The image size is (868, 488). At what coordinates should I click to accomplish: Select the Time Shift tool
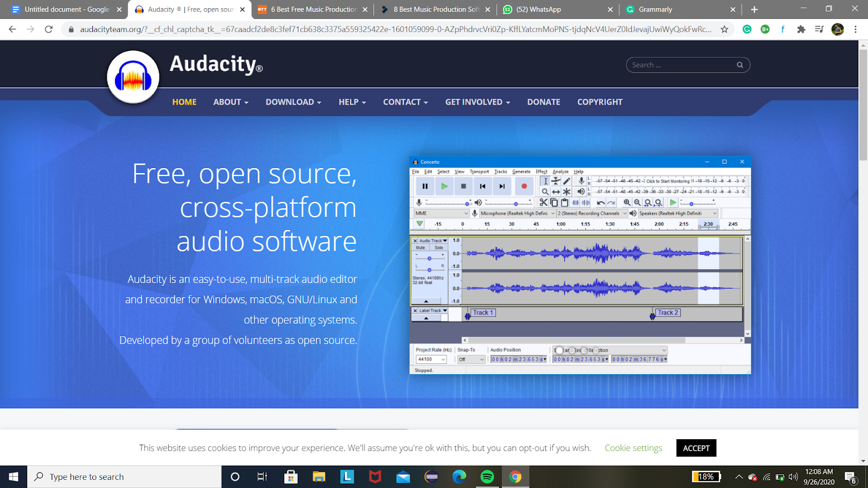[556, 191]
